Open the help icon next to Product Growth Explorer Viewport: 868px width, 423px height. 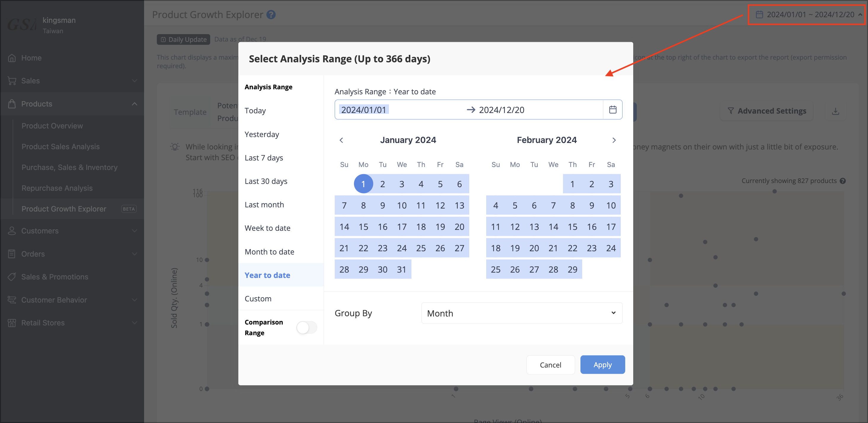point(271,15)
